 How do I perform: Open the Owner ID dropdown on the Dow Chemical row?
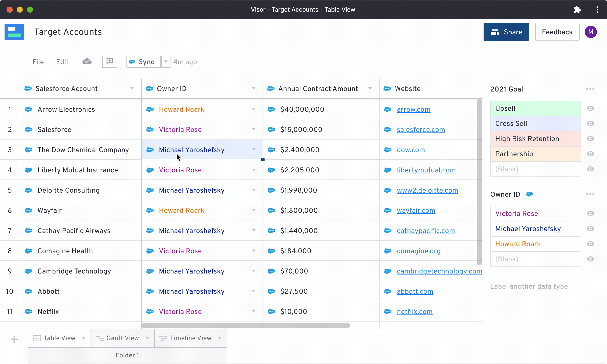(x=253, y=150)
